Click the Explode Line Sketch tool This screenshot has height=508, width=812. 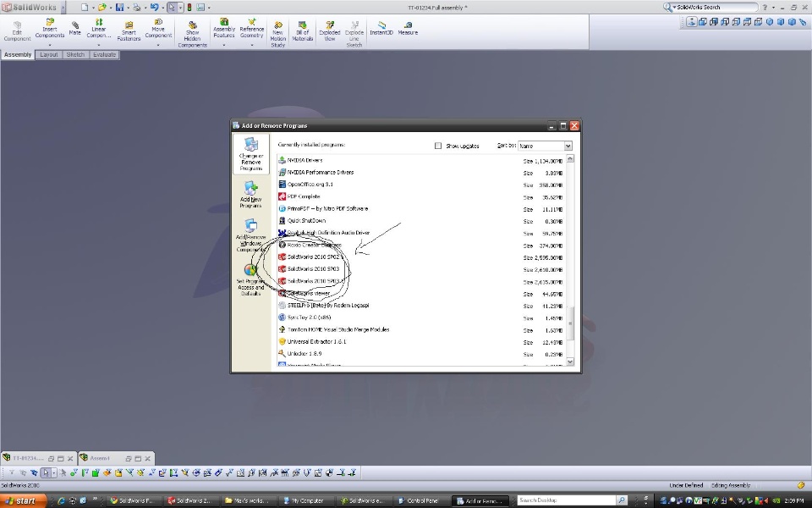[x=354, y=35]
